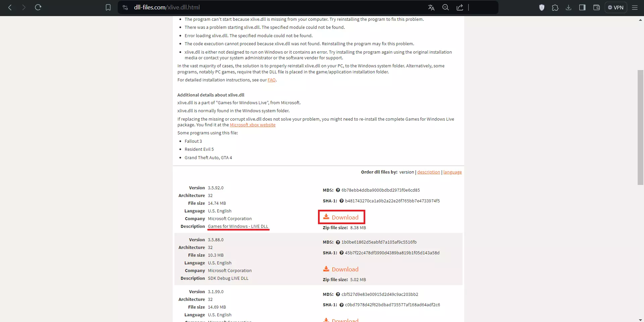644x322 pixels.
Task: Click the page vertical scrollbar thumb
Action: 640,127
